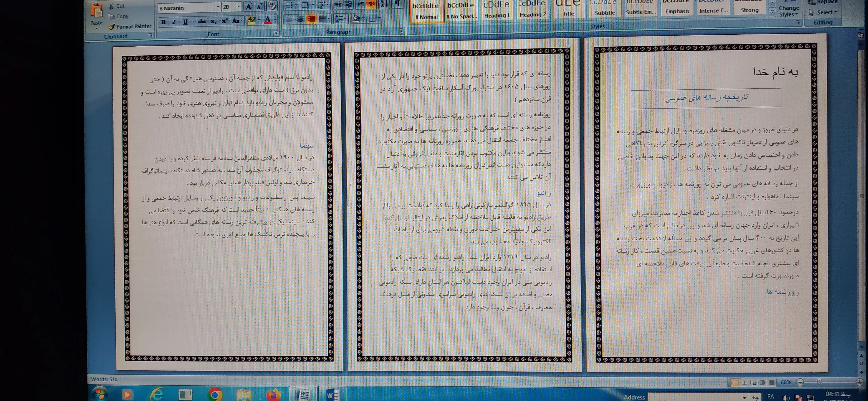Screen dimensions: 868x401
Task: Click the paragraph shading bucket icon
Action: (356, 18)
